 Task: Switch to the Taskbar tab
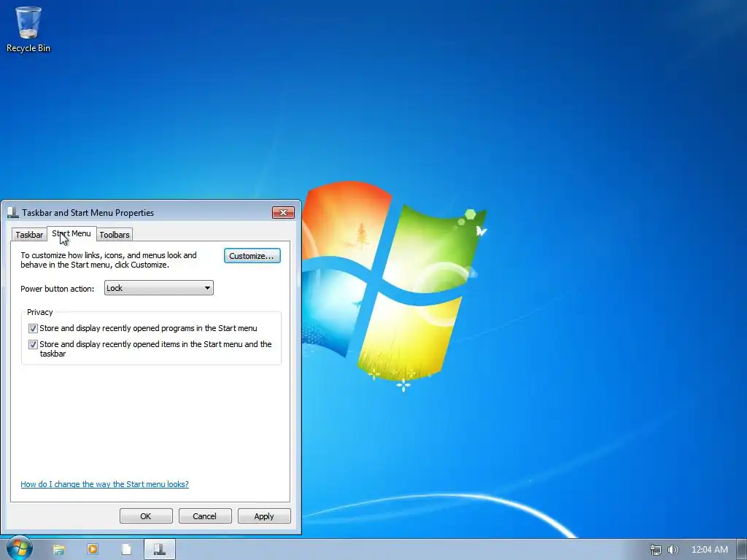pos(29,235)
